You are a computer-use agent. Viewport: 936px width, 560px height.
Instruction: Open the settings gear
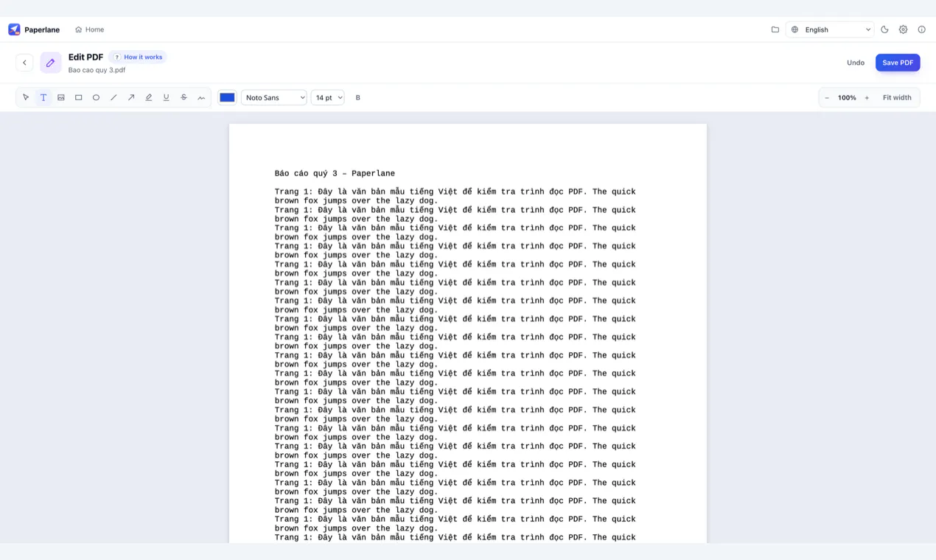coord(903,29)
